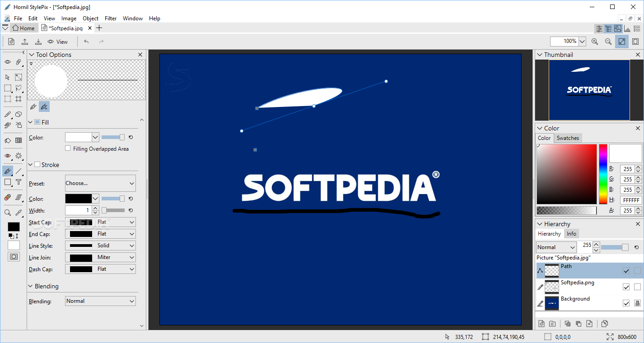Toggle the fit-to-window arrow icon
Viewport: 644px width, 343px height.
point(622,42)
